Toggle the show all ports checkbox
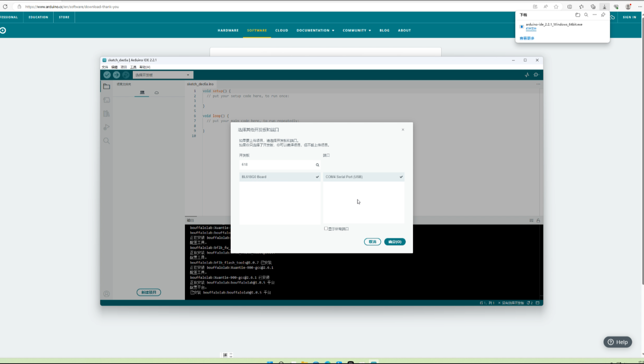The height and width of the screenshot is (364, 644). point(326,229)
